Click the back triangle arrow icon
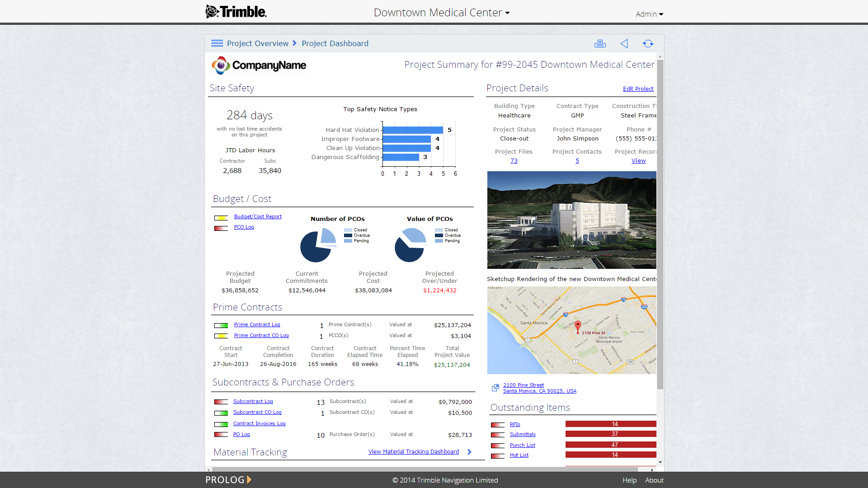 [x=624, y=43]
